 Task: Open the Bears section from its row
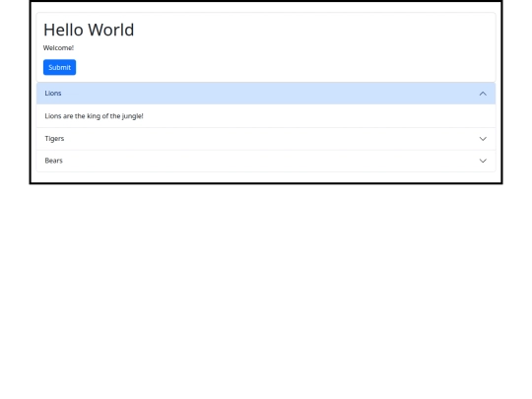tap(266, 161)
